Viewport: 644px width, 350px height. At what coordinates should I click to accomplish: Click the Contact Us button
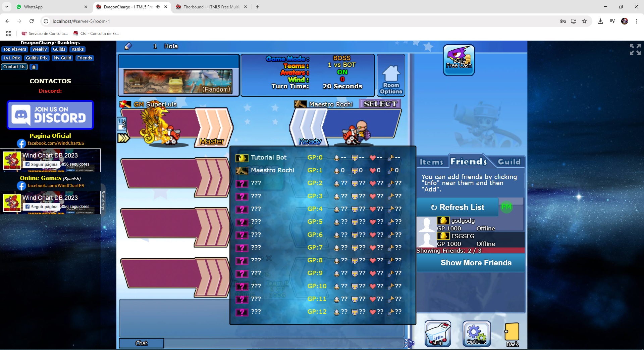(x=14, y=67)
